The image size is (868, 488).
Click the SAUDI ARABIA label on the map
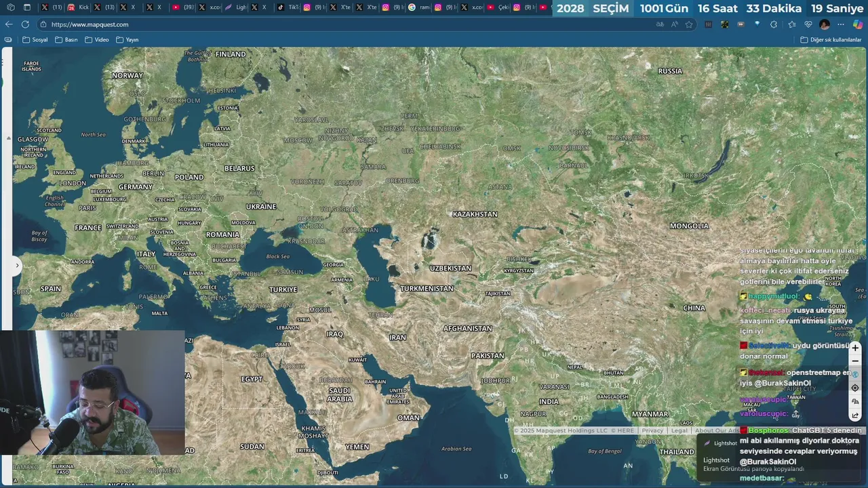(340, 394)
